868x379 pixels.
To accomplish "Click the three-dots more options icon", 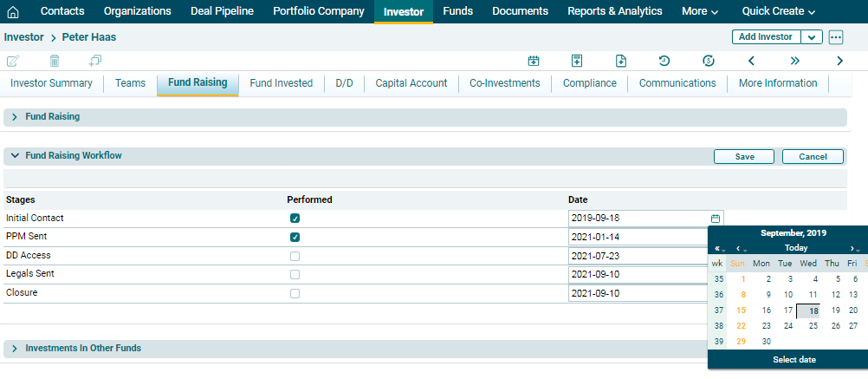I will tap(835, 37).
